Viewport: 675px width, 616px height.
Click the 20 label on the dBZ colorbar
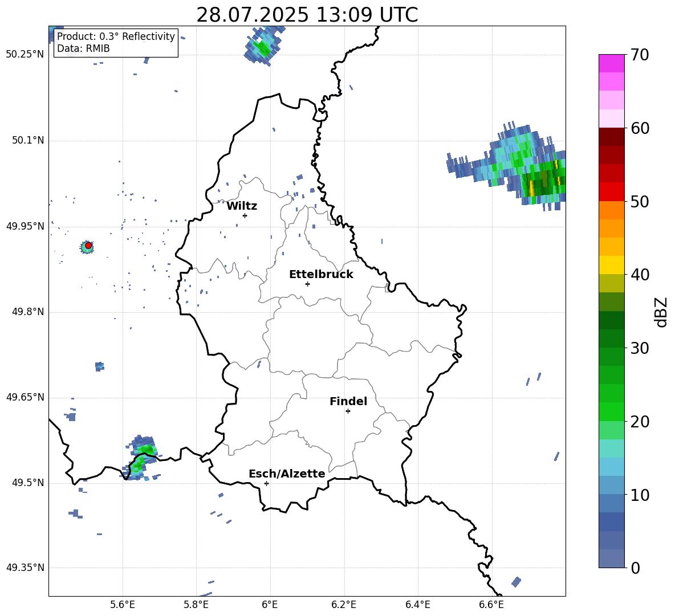click(640, 422)
